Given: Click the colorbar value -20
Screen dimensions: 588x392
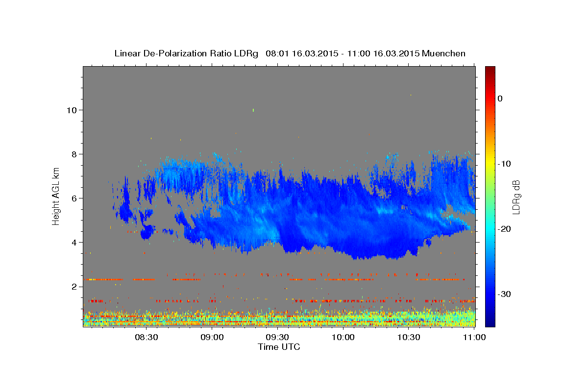Looking at the screenshot, I should coord(505,229).
